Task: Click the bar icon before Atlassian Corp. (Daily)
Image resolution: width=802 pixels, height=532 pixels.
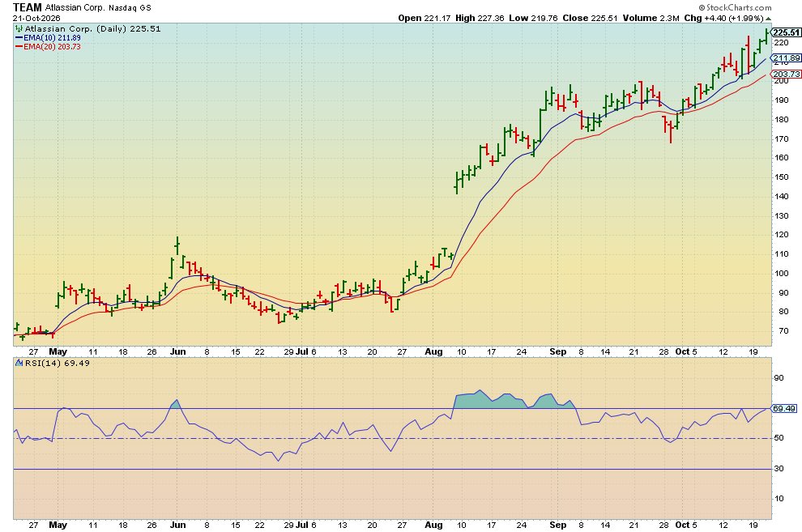Action: pos(19,28)
